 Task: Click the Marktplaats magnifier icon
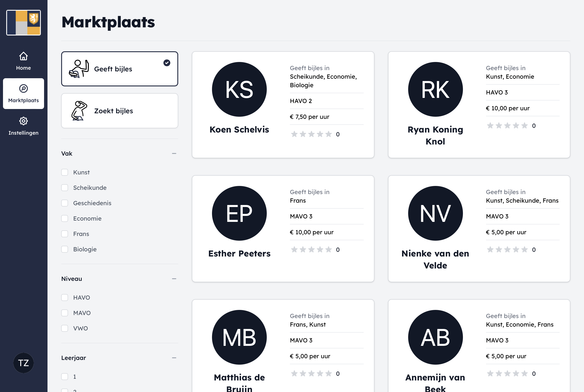[x=23, y=88]
